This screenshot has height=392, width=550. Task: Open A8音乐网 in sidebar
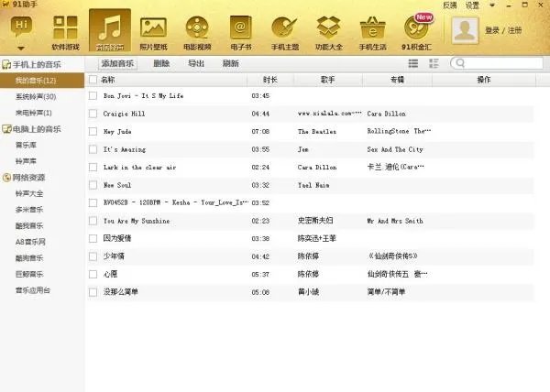click(30, 242)
